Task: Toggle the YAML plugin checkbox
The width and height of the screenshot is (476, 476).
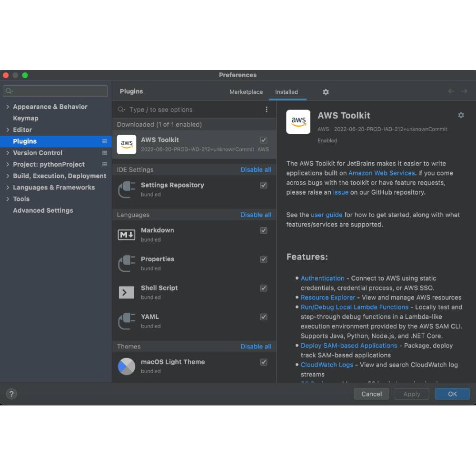Action: click(x=264, y=317)
